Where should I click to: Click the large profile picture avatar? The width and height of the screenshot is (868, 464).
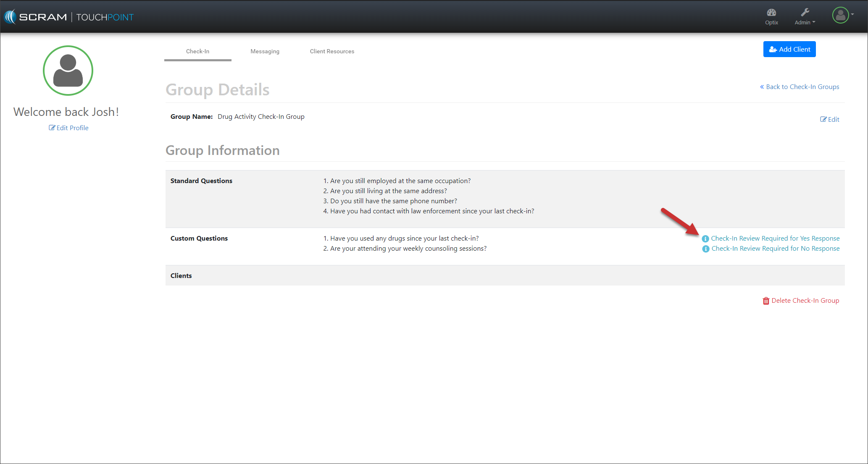[68, 71]
